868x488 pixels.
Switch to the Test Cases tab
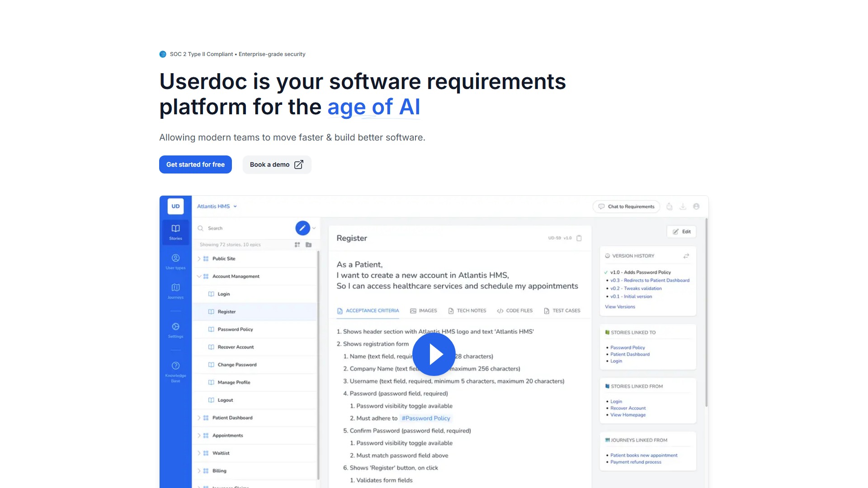pyautogui.click(x=562, y=310)
